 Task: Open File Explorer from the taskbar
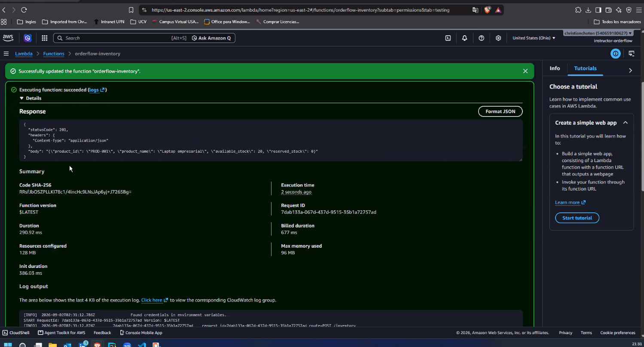pyautogui.click(x=52, y=345)
